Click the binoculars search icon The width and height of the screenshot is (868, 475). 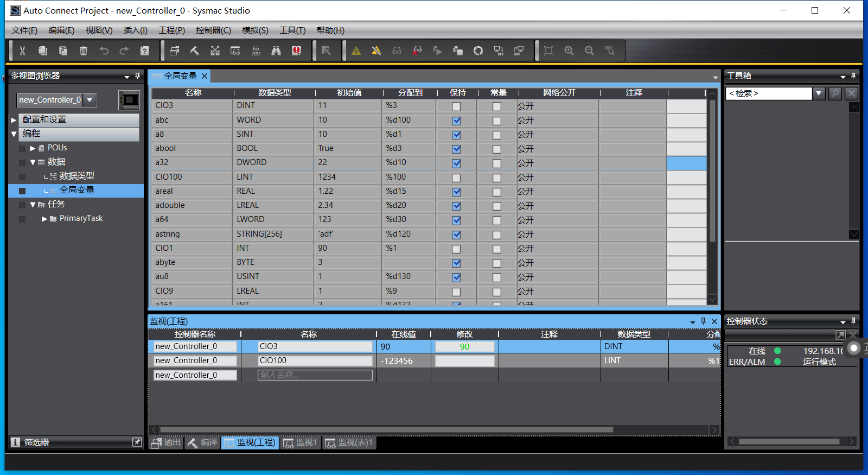[276, 50]
